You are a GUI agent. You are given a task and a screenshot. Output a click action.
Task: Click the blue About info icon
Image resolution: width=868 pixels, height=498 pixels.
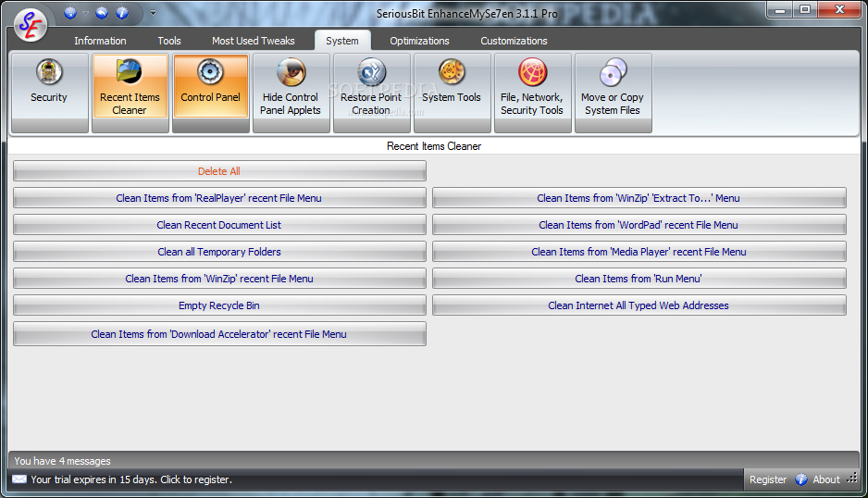(x=801, y=479)
